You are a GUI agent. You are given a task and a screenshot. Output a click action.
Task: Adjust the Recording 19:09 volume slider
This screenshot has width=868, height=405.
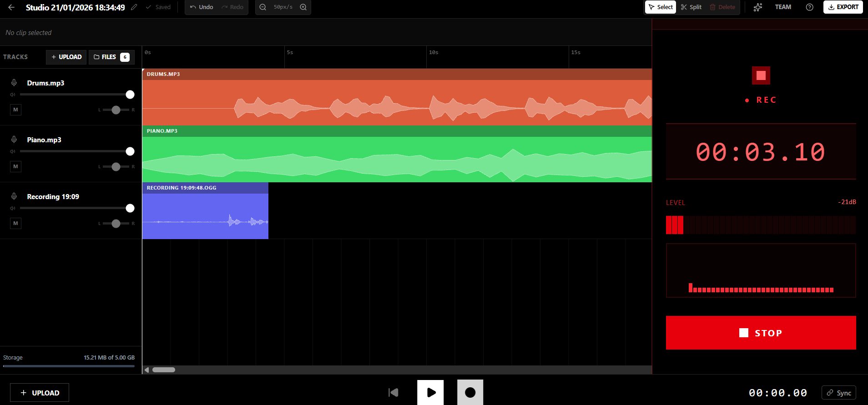click(77, 208)
